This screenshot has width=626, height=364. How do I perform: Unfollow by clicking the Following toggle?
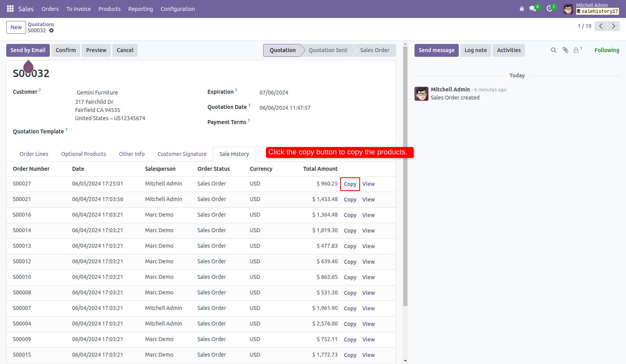607,50
